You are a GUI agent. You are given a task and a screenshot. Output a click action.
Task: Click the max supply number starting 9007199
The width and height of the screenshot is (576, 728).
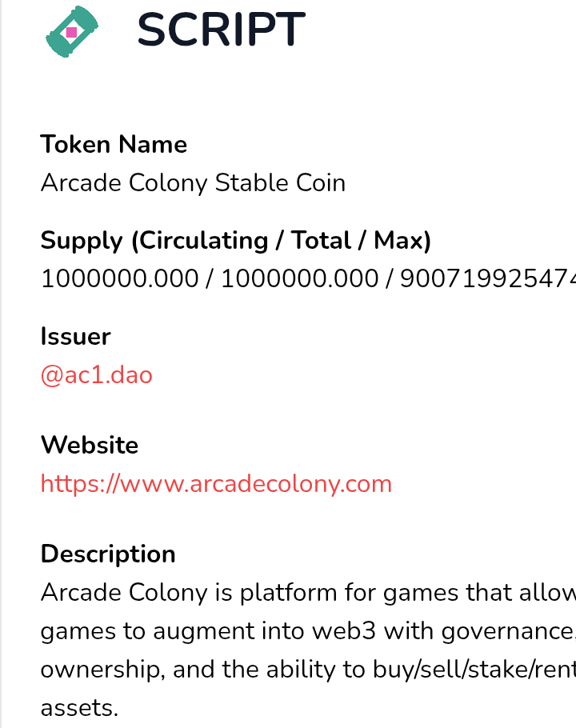coord(488,279)
